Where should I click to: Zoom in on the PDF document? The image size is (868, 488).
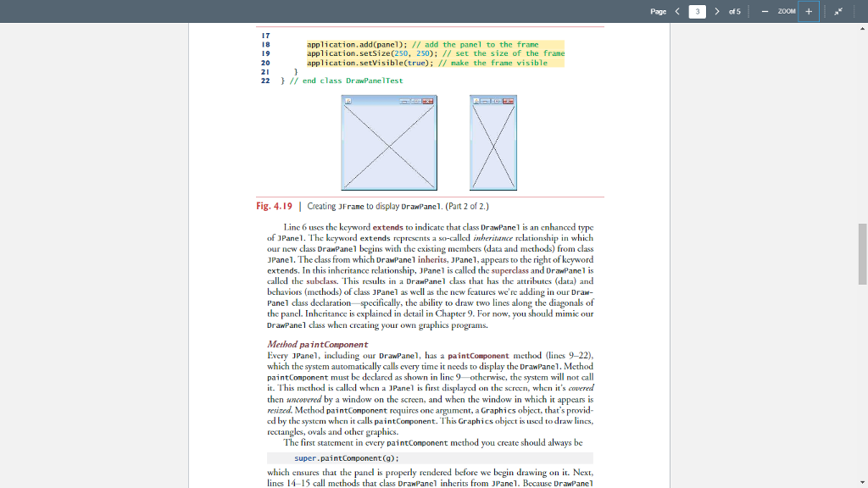[x=808, y=12]
